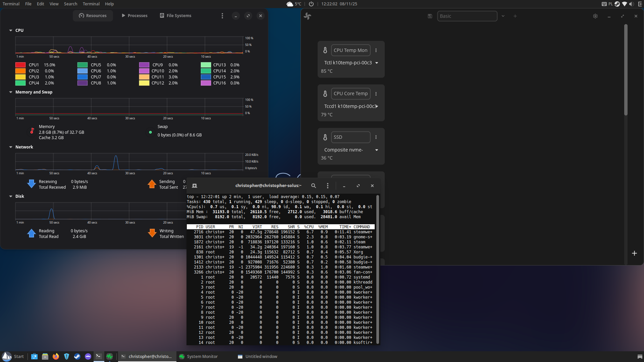Collapse the Memory and Swap section
The image size is (644, 362).
pyautogui.click(x=11, y=92)
